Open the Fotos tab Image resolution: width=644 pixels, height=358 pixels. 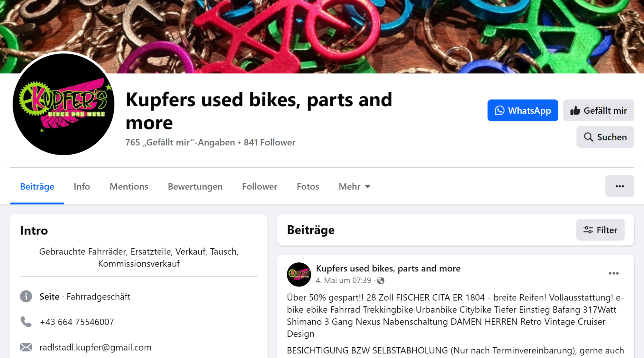click(x=308, y=186)
